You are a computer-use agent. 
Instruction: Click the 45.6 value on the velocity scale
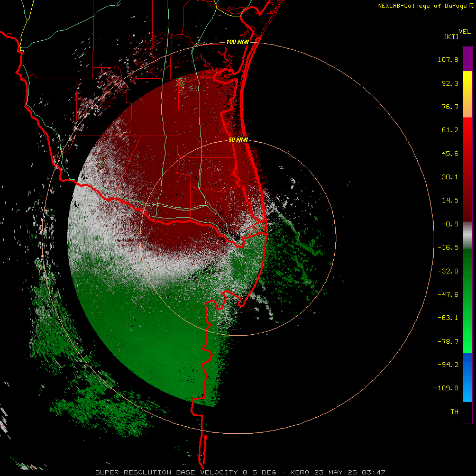point(450,153)
